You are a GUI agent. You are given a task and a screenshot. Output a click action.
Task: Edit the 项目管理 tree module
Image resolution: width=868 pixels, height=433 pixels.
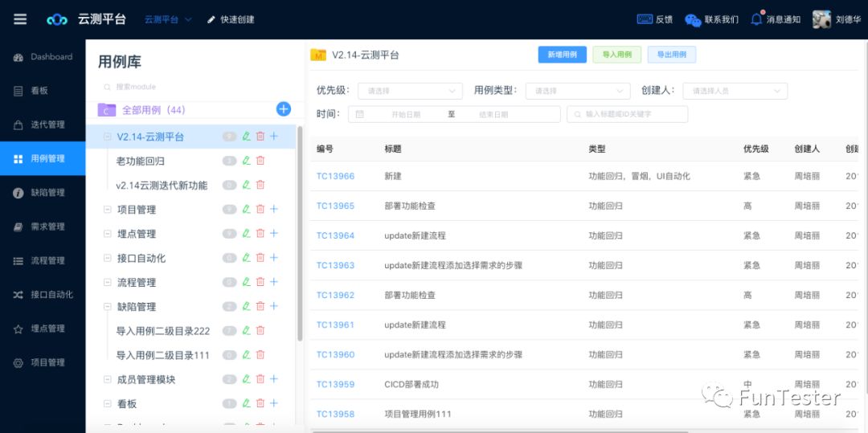(247, 210)
